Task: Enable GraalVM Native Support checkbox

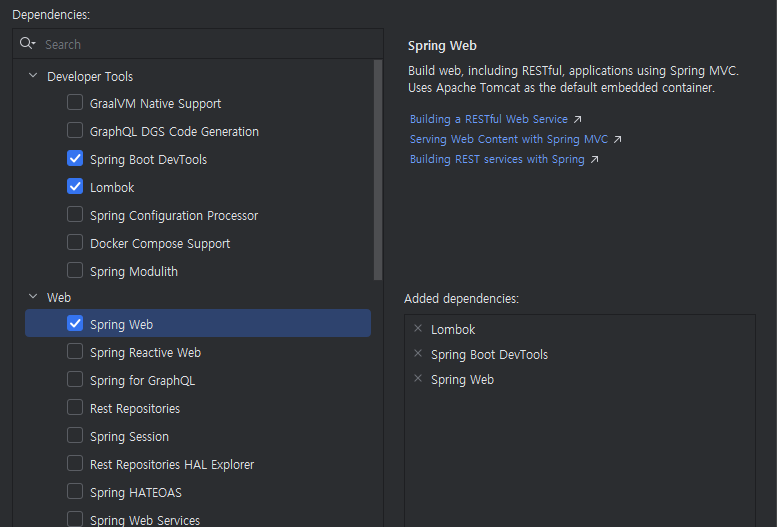Action: [75, 102]
